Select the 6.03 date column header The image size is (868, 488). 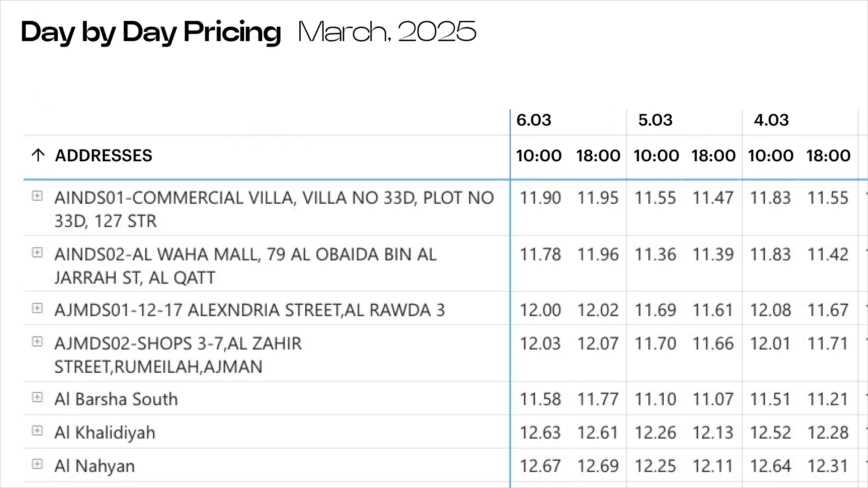[534, 120]
